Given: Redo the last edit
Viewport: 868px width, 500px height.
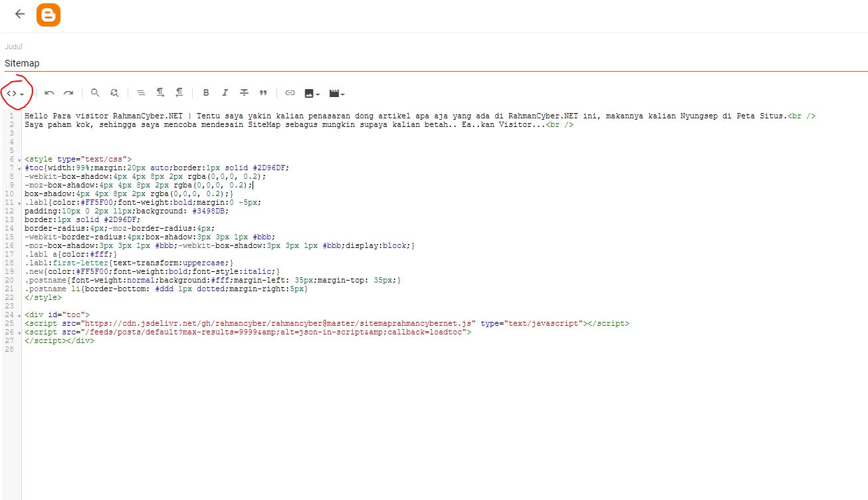Looking at the screenshot, I should [x=68, y=94].
